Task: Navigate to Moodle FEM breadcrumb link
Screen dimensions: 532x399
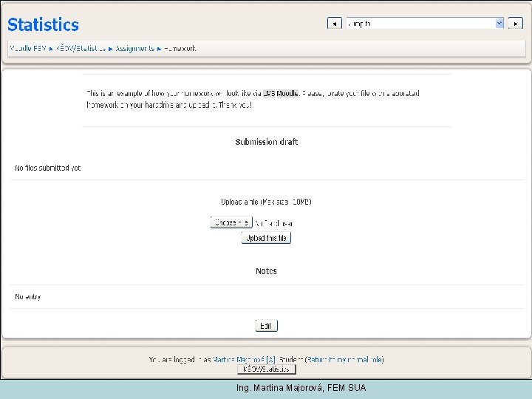Action: (28, 49)
